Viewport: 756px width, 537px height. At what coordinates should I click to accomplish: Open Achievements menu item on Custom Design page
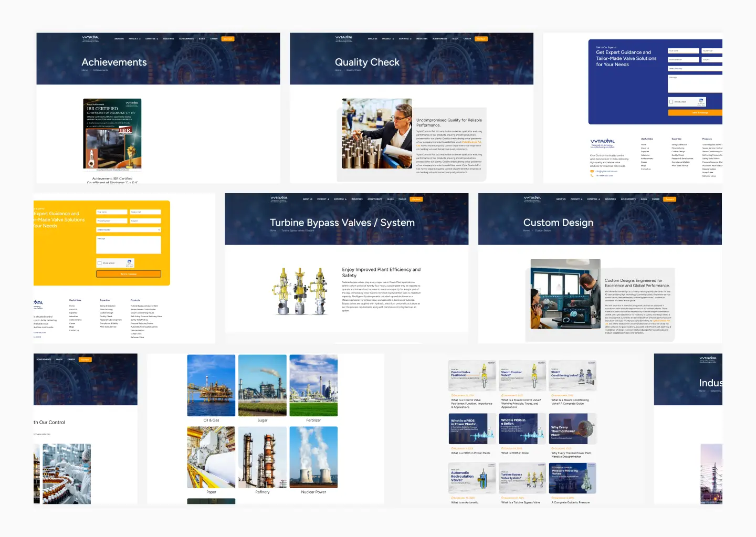coord(628,199)
